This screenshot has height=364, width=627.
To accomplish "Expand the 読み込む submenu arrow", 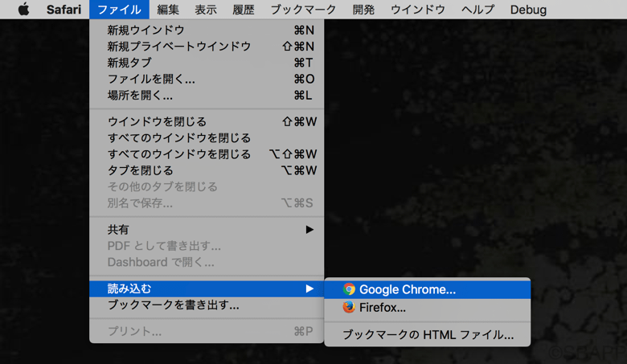I will pyautogui.click(x=309, y=288).
